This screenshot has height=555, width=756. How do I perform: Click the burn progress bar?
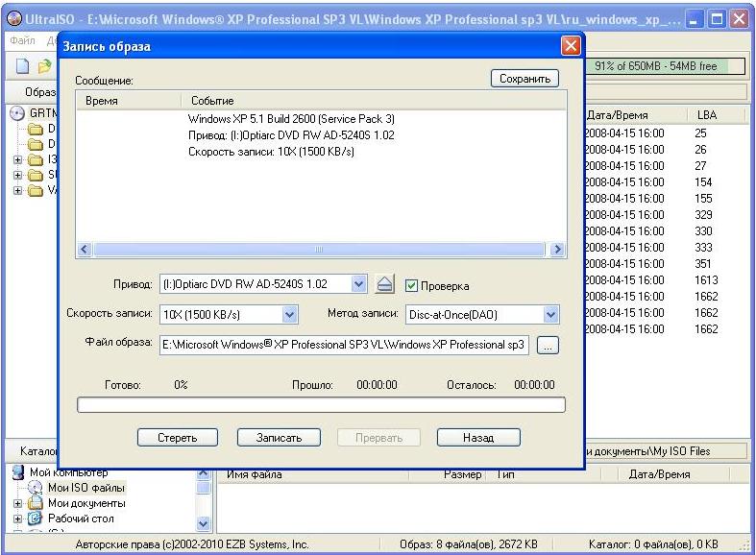321,404
